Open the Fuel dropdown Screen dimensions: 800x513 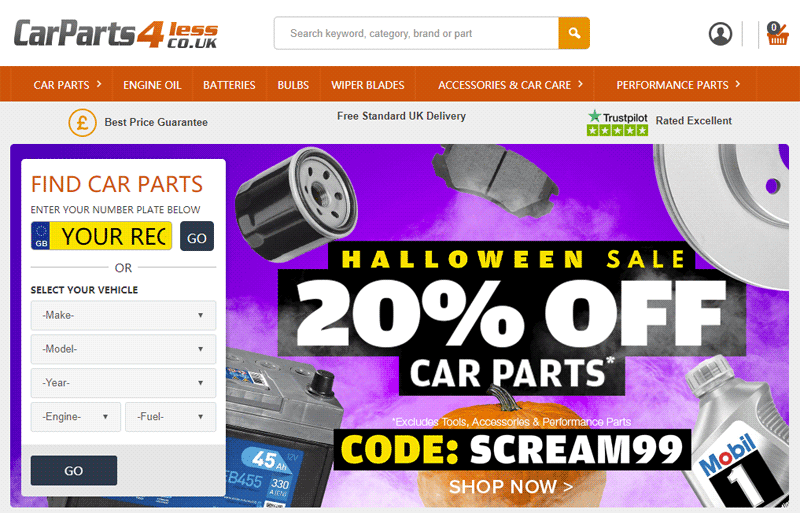coord(170,417)
